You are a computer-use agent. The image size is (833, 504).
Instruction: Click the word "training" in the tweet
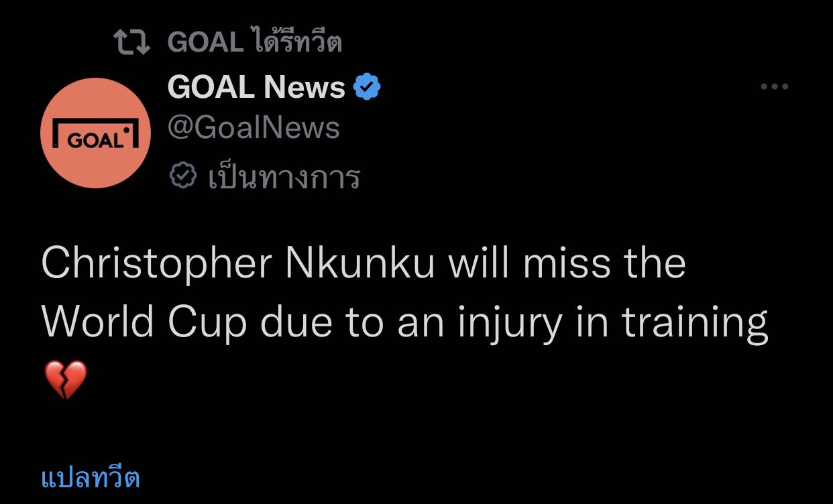(694, 324)
